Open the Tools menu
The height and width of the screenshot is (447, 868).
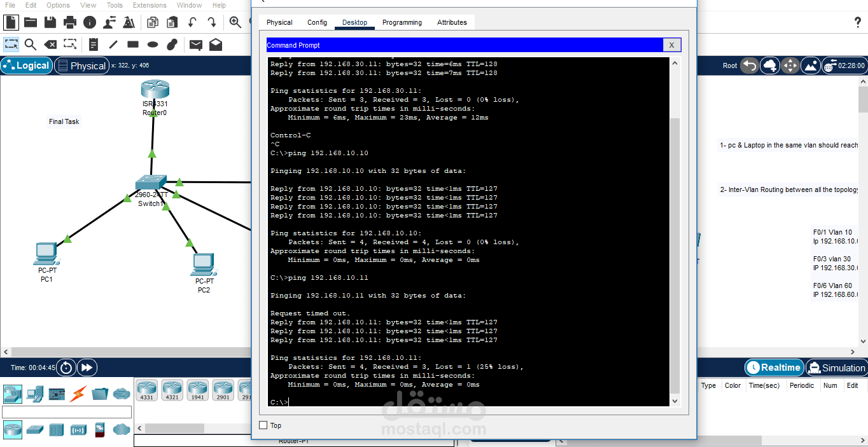point(115,5)
